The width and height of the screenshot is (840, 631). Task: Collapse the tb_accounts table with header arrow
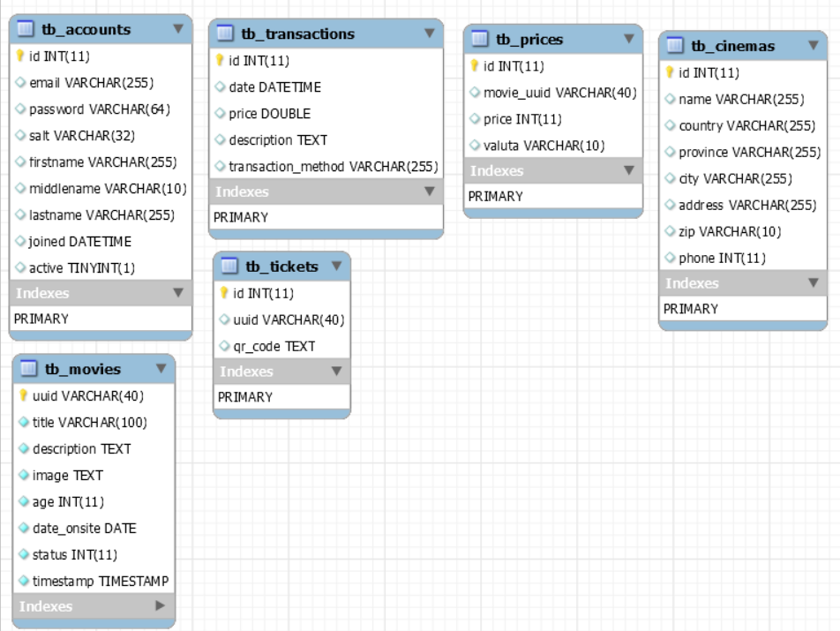pos(177,29)
